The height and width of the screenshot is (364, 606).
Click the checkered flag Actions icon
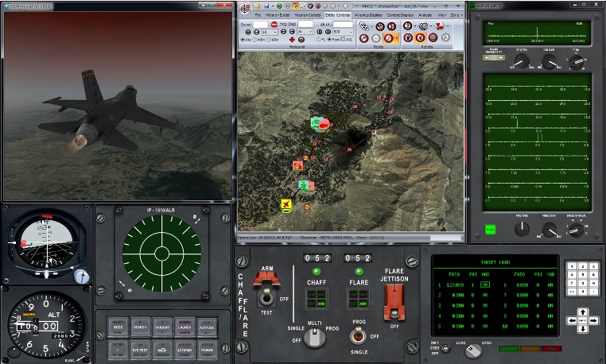point(424,26)
